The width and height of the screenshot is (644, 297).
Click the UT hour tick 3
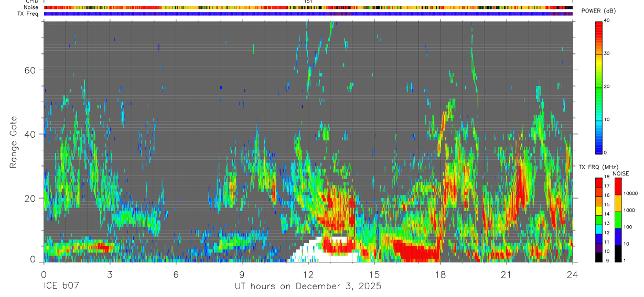pyautogui.click(x=110, y=274)
